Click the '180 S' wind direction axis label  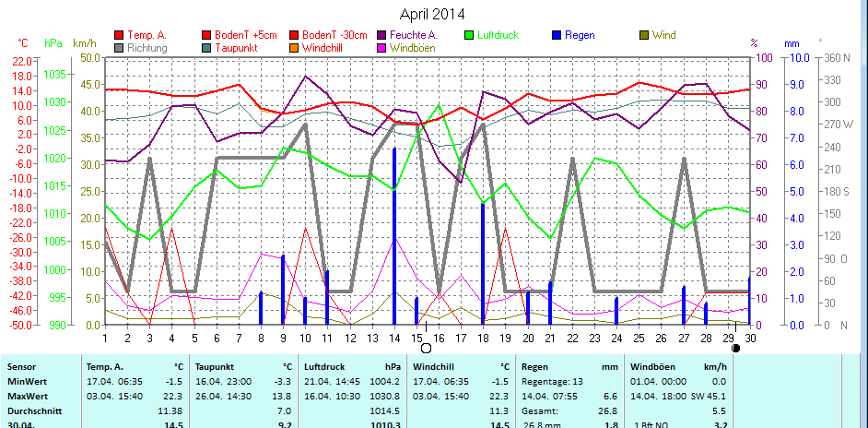(836, 191)
